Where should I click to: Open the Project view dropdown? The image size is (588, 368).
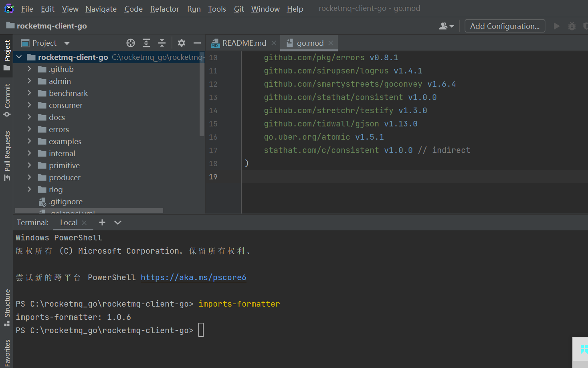pos(67,43)
